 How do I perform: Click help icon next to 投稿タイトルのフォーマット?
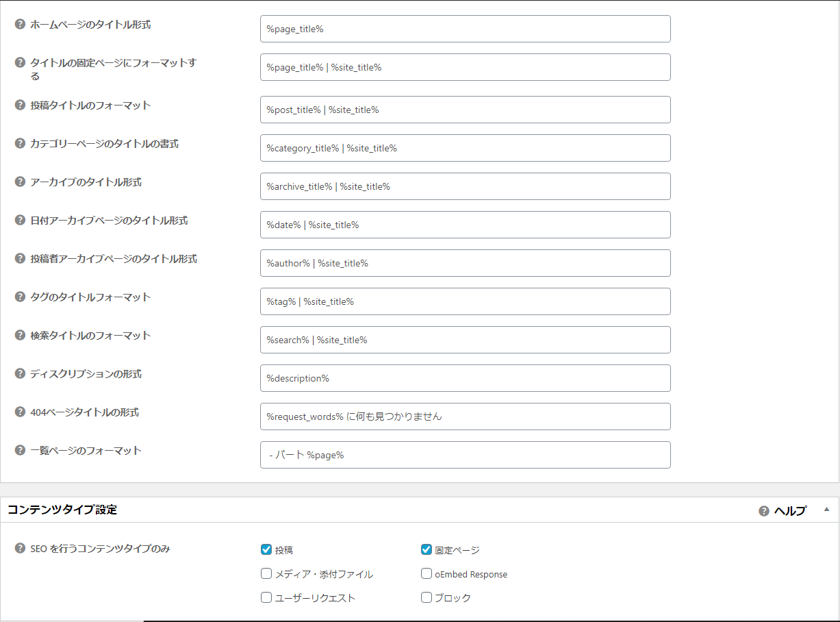pyautogui.click(x=20, y=105)
